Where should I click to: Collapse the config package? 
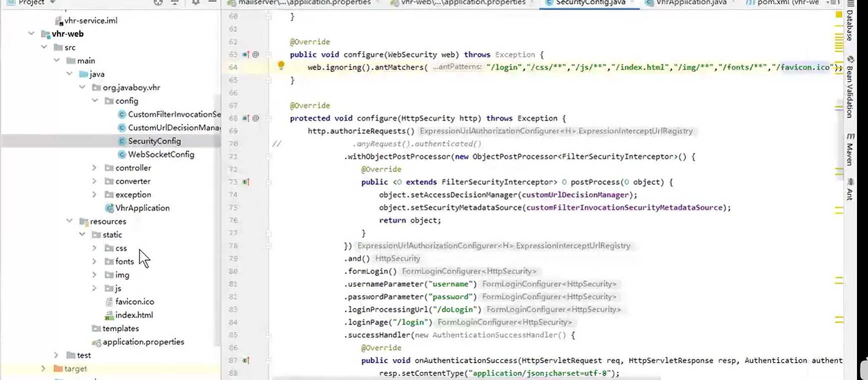[95, 101]
